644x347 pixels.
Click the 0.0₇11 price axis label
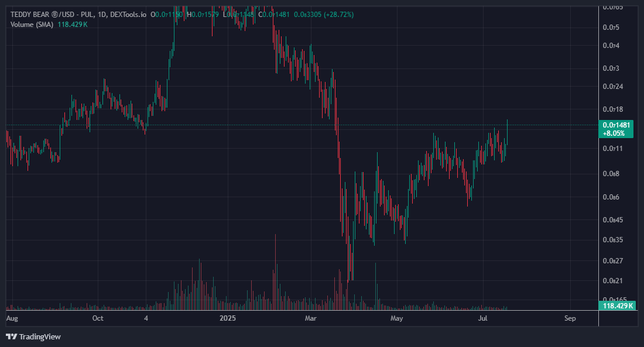click(613, 149)
